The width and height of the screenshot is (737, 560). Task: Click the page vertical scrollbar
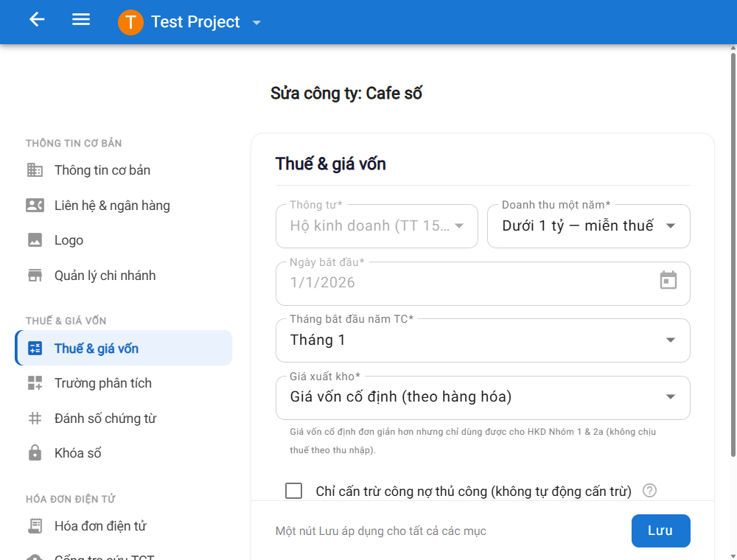tap(733, 253)
